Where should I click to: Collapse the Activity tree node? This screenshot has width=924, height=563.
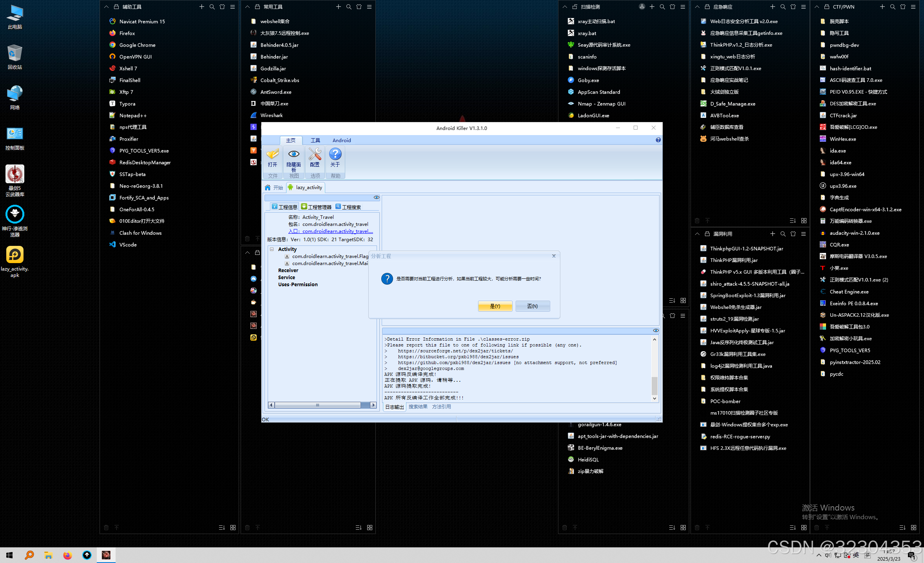(272, 249)
